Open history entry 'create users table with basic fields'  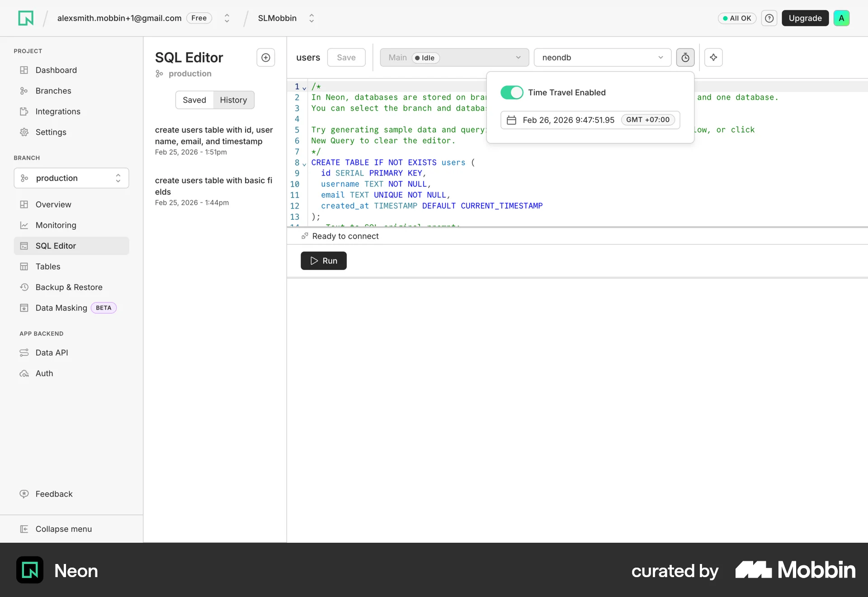click(214, 191)
